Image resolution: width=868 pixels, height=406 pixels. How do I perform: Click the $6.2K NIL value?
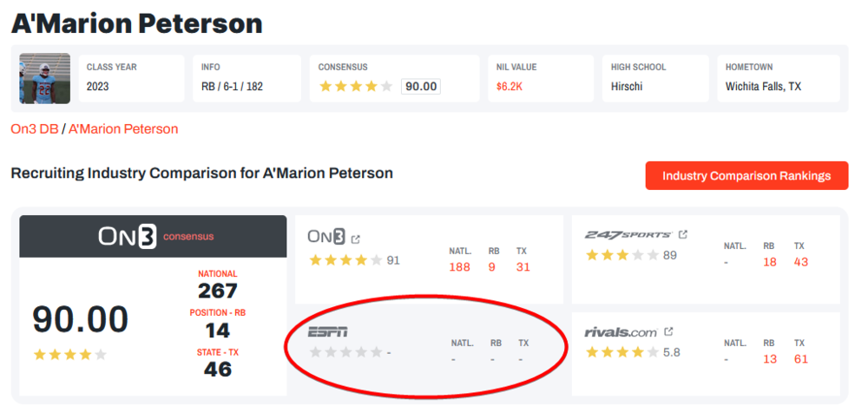[x=510, y=87]
